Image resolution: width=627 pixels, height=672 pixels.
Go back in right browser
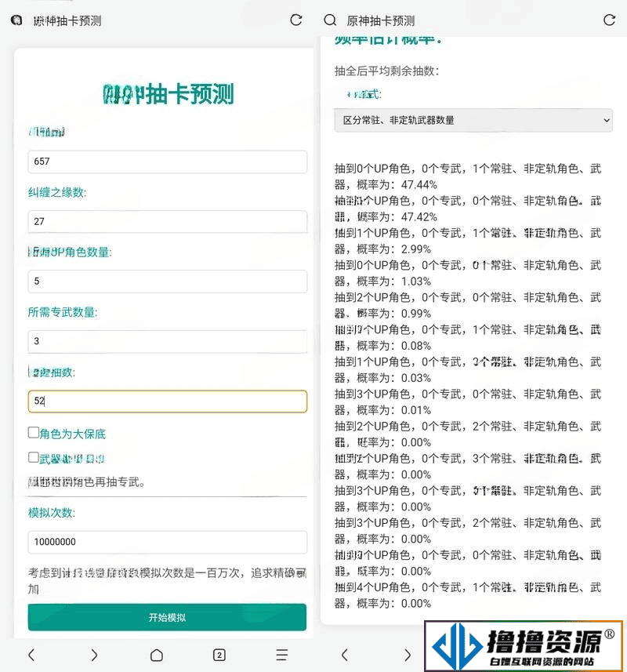[x=345, y=655]
